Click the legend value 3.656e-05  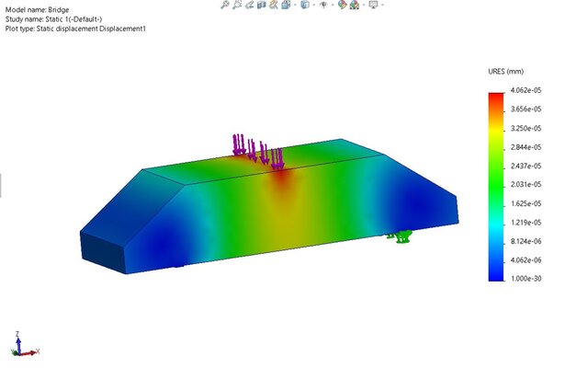tap(526, 109)
